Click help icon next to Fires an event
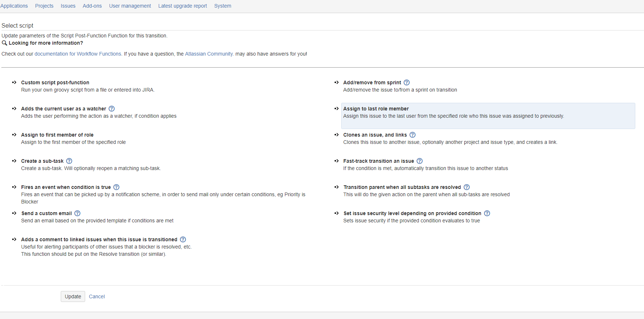The image size is (644, 319). pyautogui.click(x=116, y=187)
